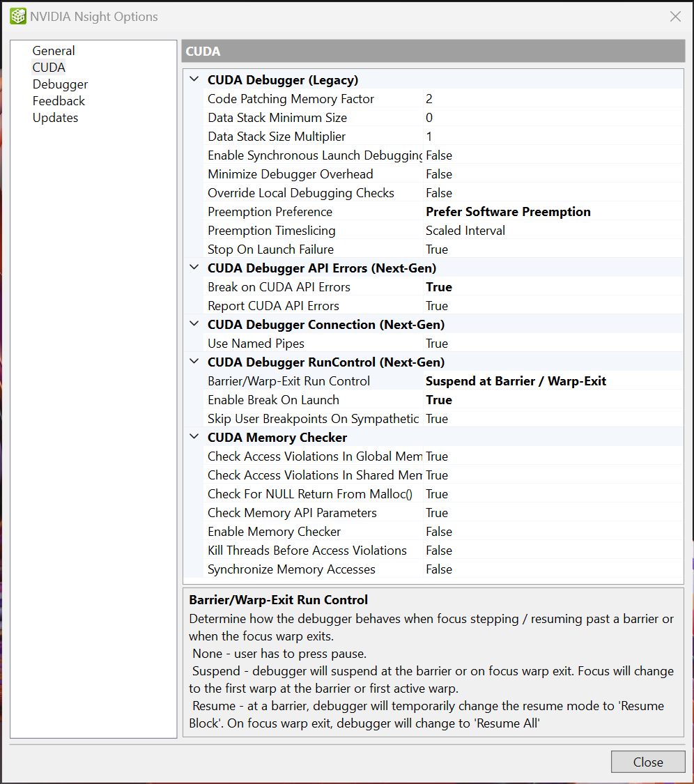This screenshot has width=694, height=784.
Task: Toggle Check Access Violations In Shared Memory value
Action: (x=553, y=475)
